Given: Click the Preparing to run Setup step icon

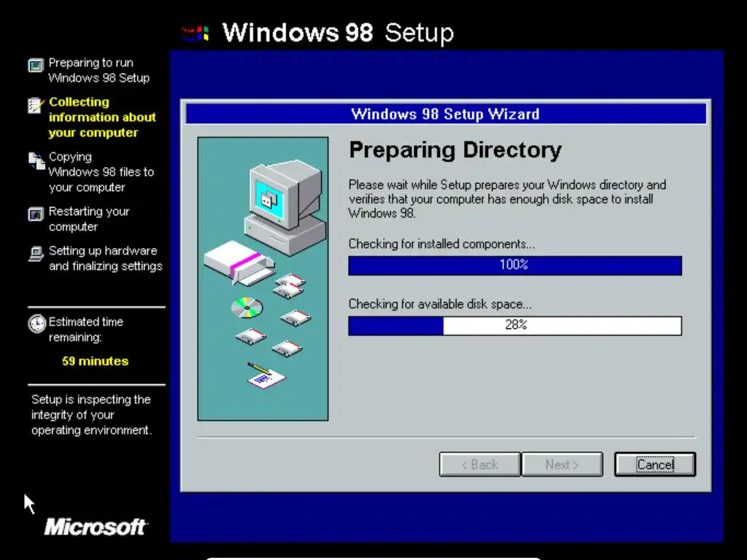Looking at the screenshot, I should pyautogui.click(x=36, y=65).
